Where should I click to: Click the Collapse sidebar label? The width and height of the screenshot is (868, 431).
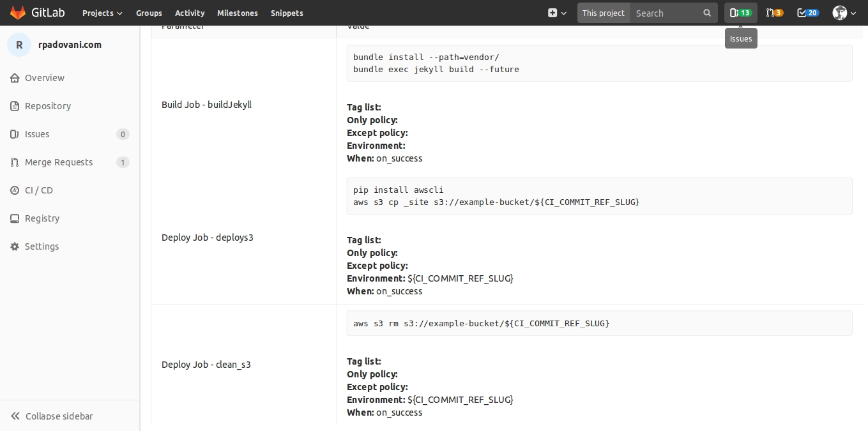point(59,416)
